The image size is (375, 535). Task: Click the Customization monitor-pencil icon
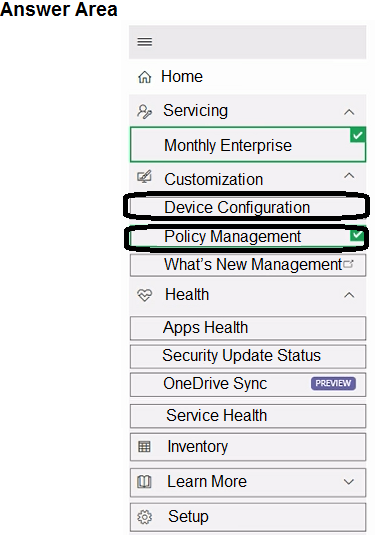[144, 176]
